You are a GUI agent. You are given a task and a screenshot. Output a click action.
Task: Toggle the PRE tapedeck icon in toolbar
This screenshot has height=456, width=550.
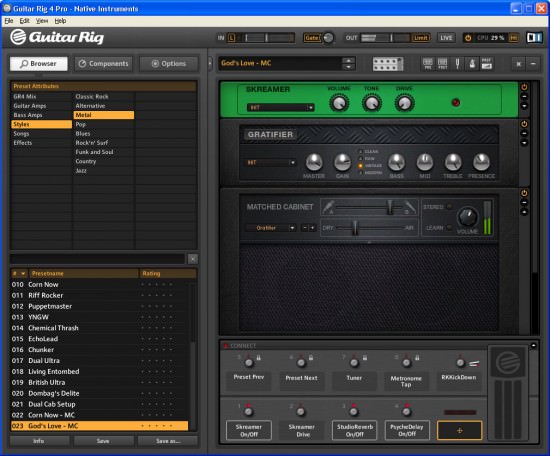428,63
